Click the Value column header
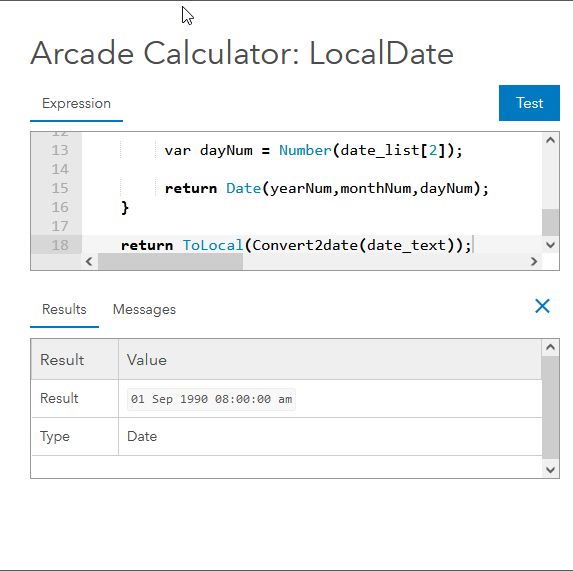 coord(330,360)
